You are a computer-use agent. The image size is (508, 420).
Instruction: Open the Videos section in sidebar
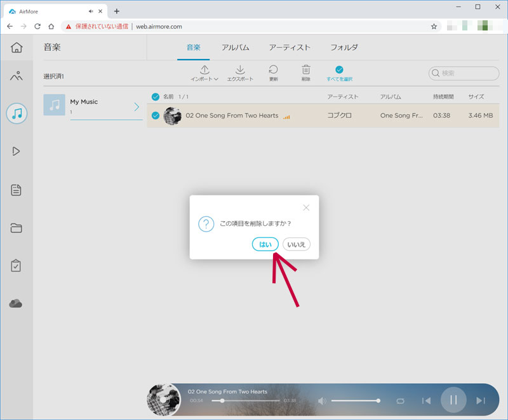coord(17,151)
